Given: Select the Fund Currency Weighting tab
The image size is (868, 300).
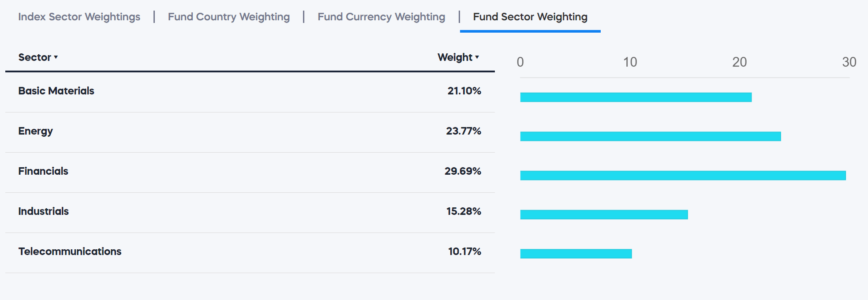Looking at the screenshot, I should [x=381, y=17].
